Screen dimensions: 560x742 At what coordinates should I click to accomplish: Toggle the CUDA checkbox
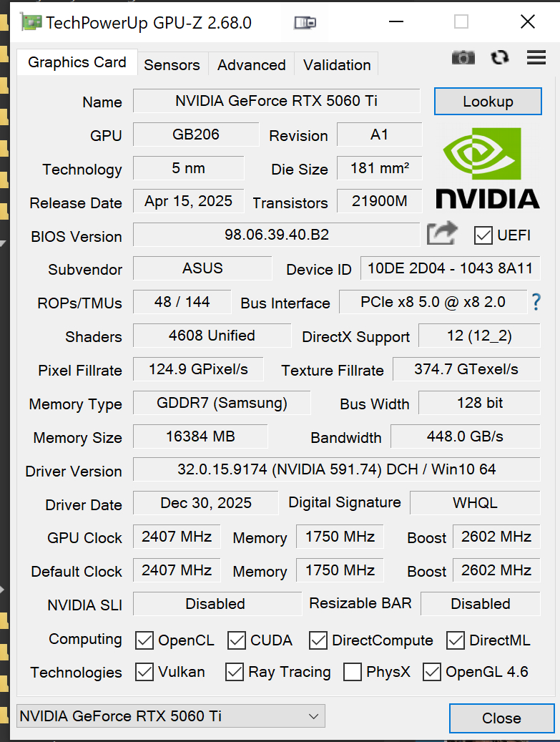tap(237, 640)
